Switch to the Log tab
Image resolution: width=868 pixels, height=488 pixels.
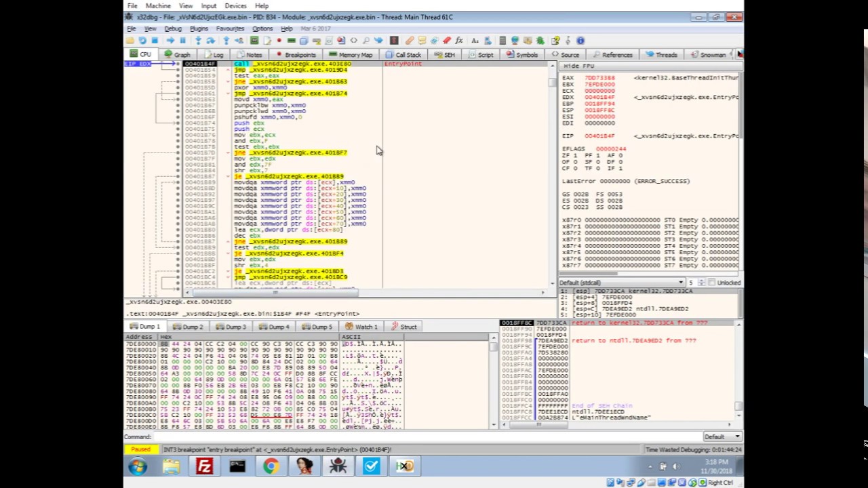click(x=213, y=54)
